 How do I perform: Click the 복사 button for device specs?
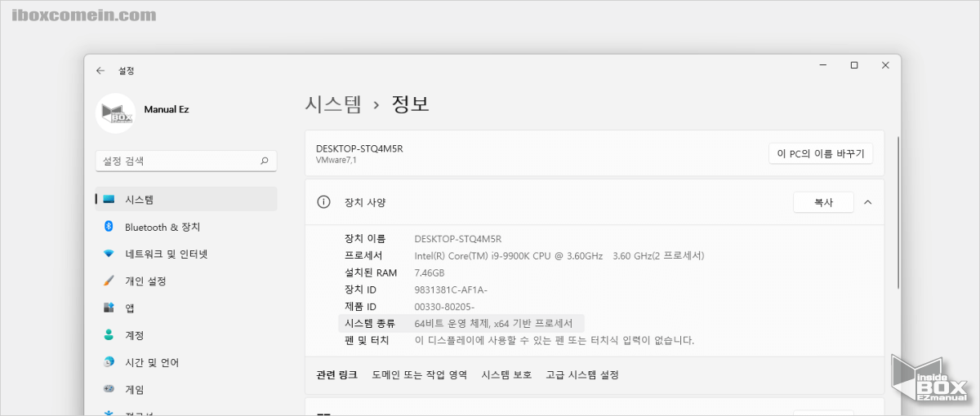(x=823, y=202)
